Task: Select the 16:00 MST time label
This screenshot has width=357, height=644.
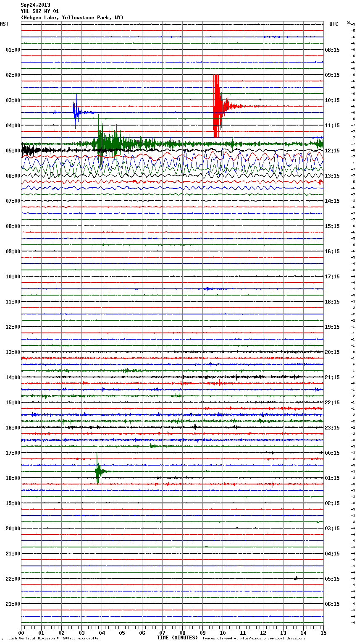Action: (x=13, y=428)
